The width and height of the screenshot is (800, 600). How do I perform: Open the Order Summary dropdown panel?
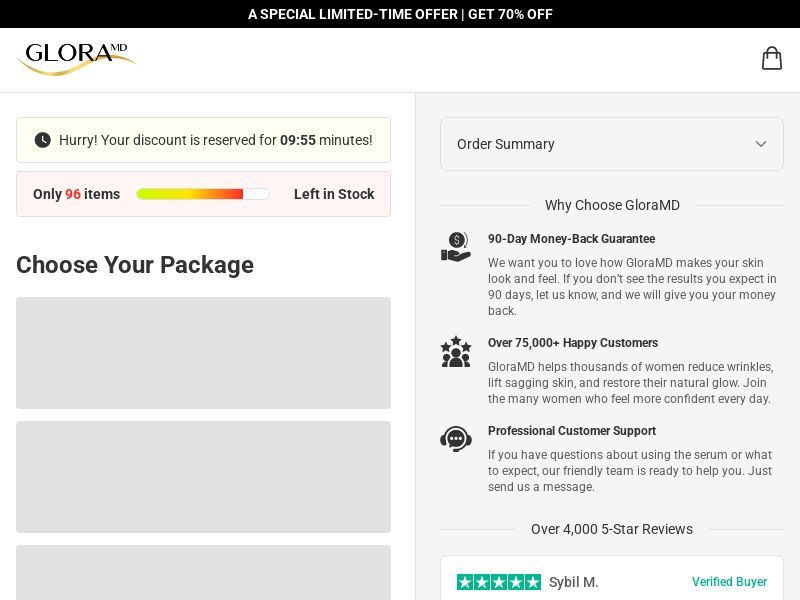pyautogui.click(x=611, y=144)
